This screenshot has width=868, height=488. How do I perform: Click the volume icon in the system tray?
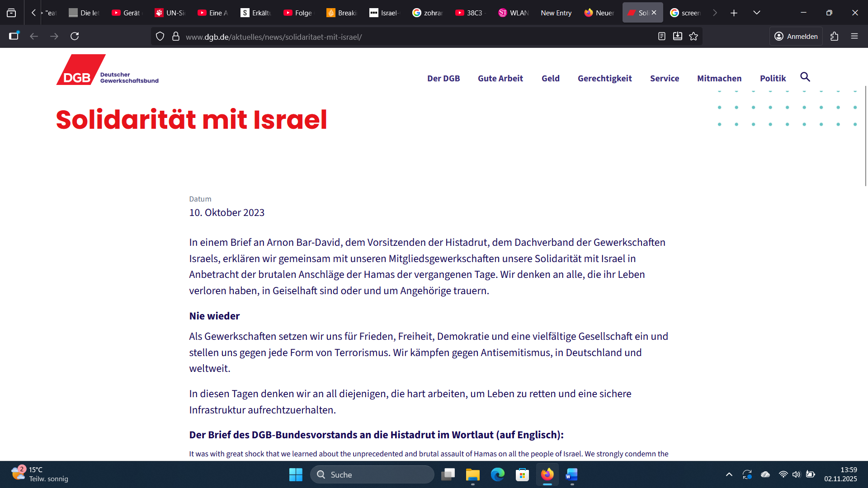pos(797,474)
